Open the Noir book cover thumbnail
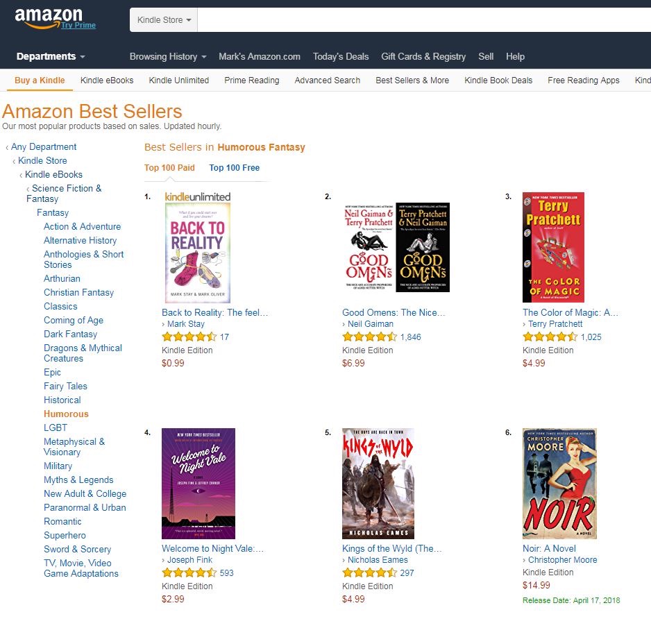Viewport: 651px width, 644px height. coord(559,484)
